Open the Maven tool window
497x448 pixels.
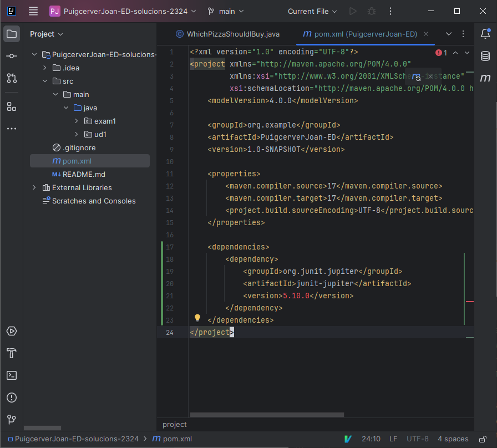tap(485, 78)
